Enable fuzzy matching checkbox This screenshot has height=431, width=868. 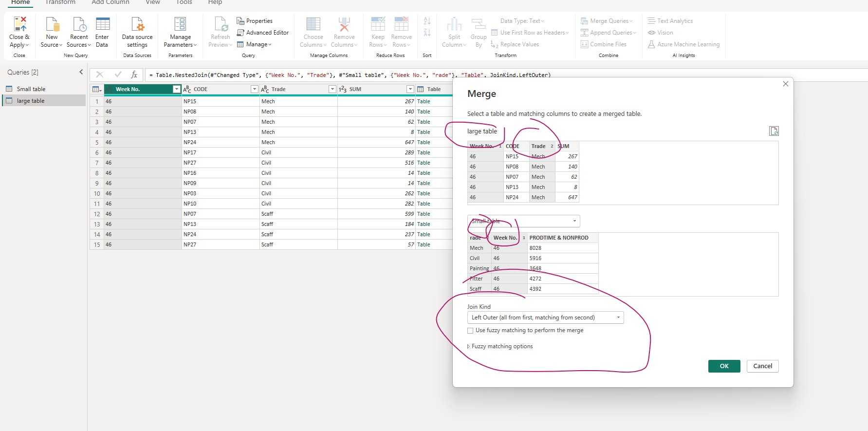(x=470, y=330)
